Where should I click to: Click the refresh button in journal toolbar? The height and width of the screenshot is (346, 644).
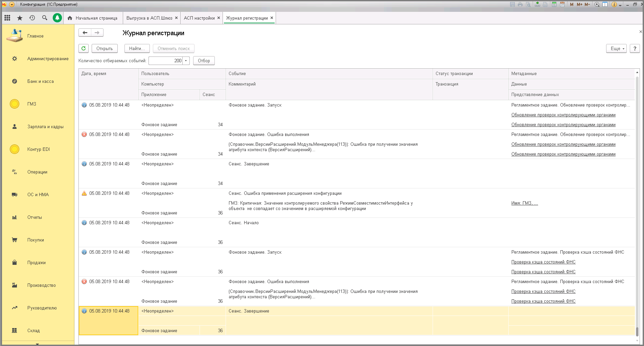[x=84, y=48]
